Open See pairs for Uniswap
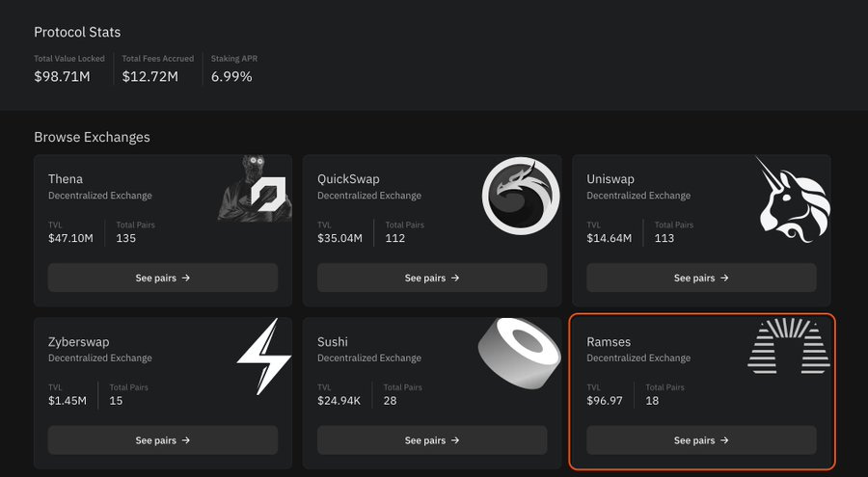 pyautogui.click(x=701, y=278)
